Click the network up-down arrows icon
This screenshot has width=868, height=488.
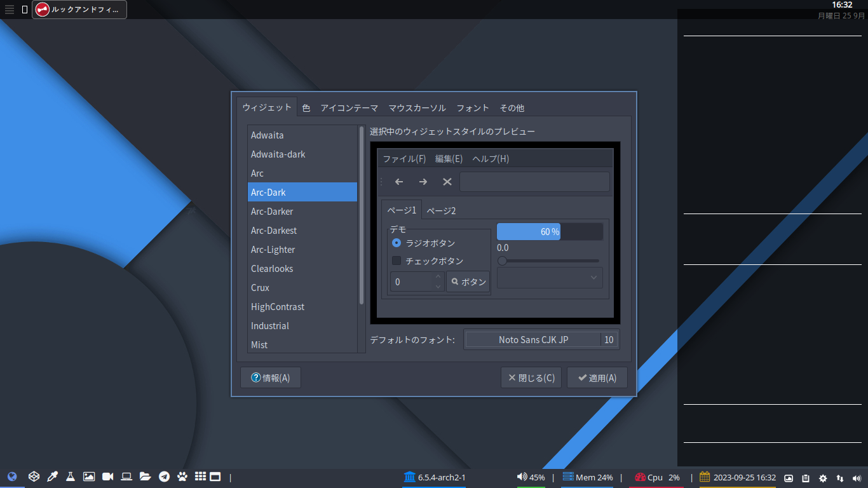point(840,478)
